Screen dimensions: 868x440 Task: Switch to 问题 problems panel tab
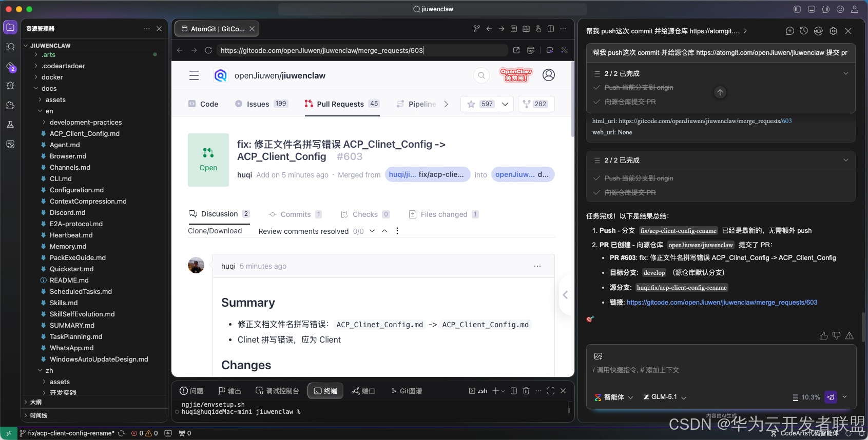(x=191, y=391)
